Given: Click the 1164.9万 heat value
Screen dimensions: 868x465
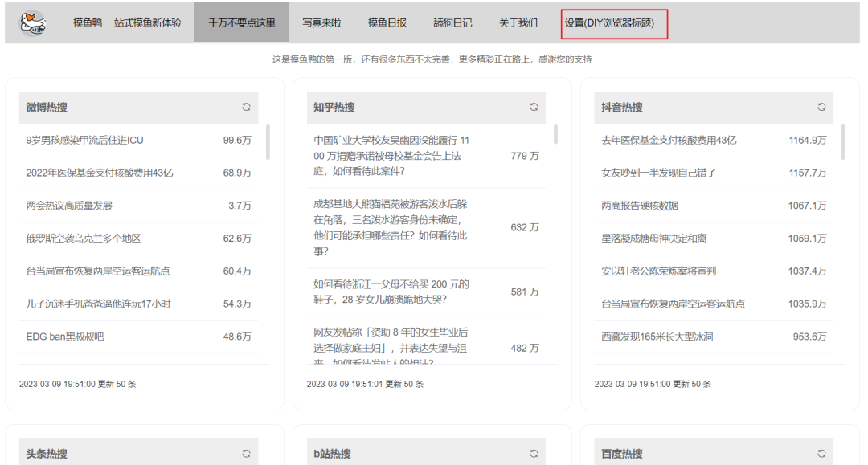Looking at the screenshot, I should [x=808, y=141].
